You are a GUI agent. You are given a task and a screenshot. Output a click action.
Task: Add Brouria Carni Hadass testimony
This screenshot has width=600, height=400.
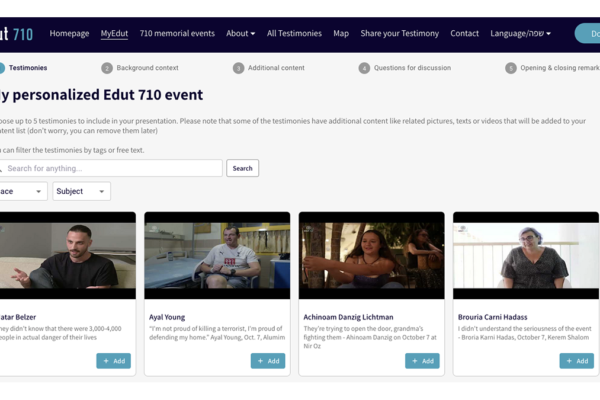[577, 361]
